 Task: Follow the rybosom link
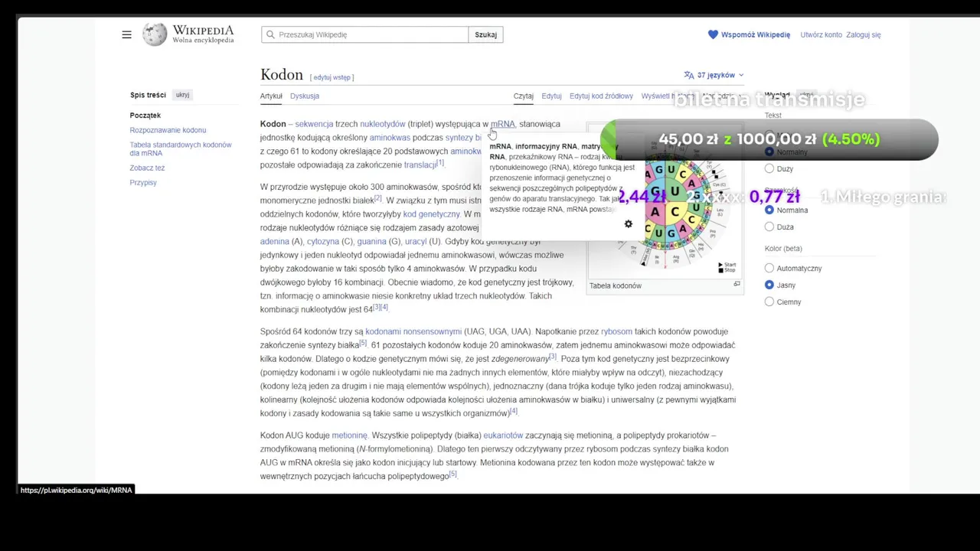[x=616, y=331]
